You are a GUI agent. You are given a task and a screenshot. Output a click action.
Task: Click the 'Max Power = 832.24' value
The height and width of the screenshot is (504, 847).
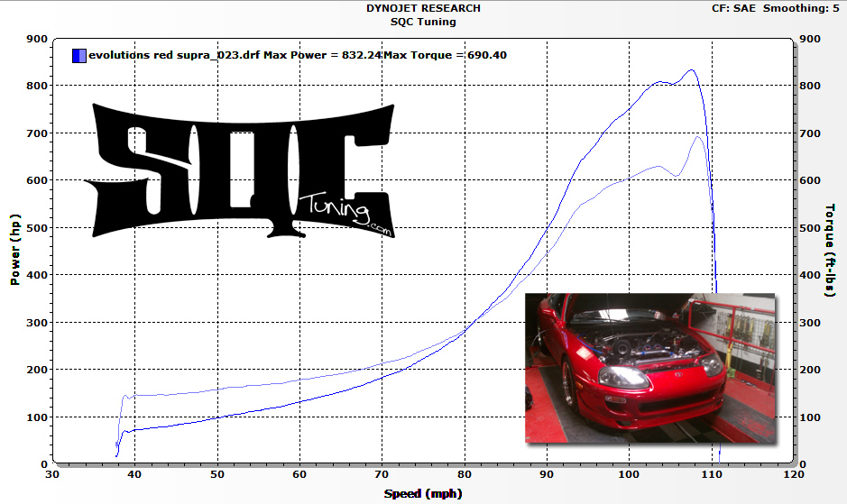tap(323, 55)
